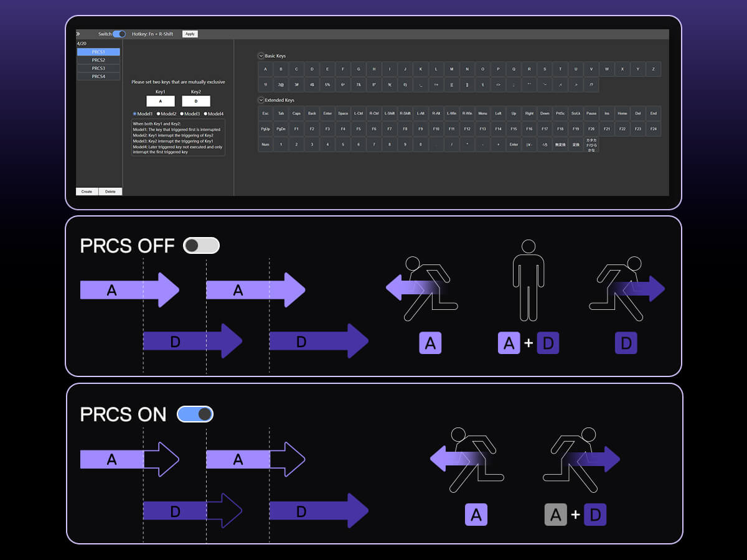The height and width of the screenshot is (560, 747).
Task: Select the Space key in Extended Keys
Action: tap(343, 113)
